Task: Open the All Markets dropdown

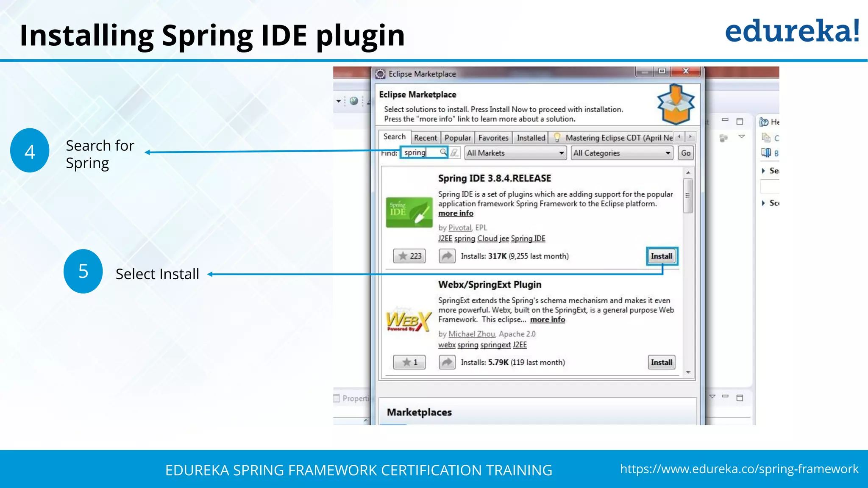Action: tap(515, 153)
